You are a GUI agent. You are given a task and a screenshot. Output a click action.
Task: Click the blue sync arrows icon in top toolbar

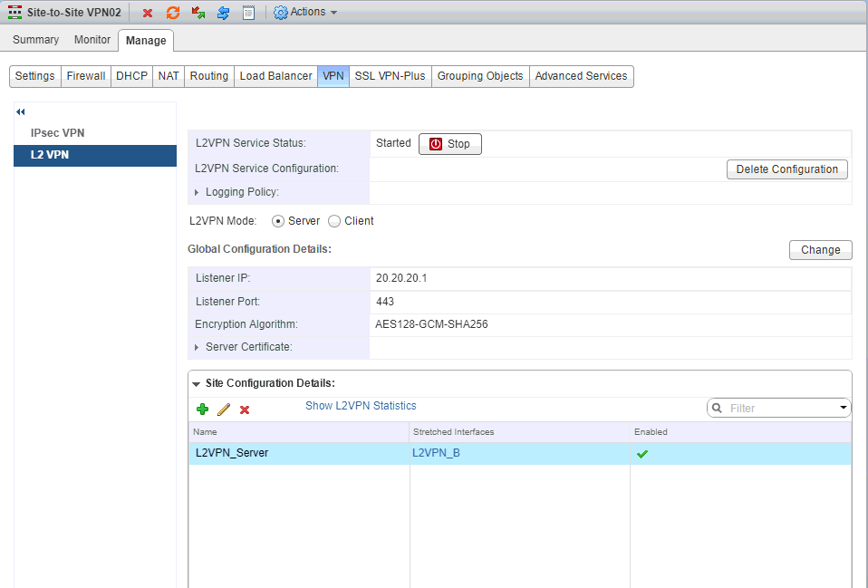[223, 13]
